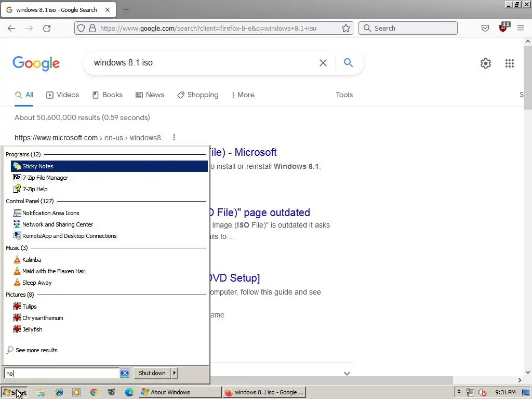Open the Pocket save icon
Image resolution: width=532 pixels, height=399 pixels.
[485, 28]
